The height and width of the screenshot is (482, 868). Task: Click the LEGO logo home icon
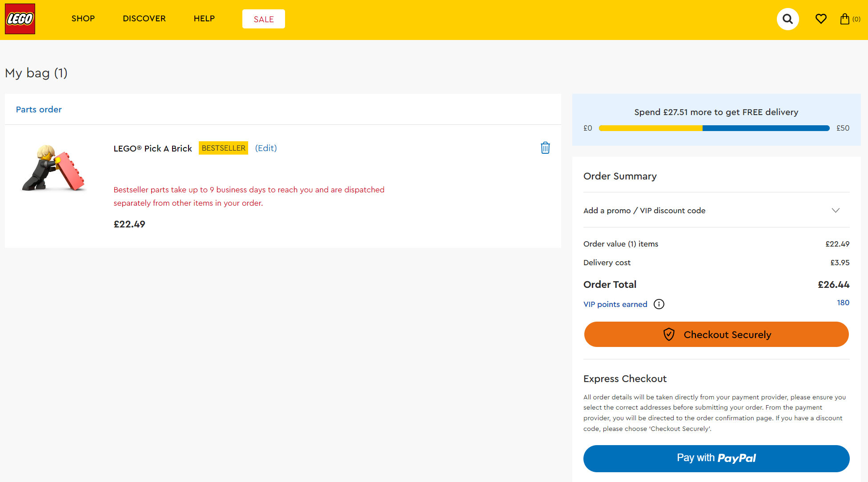[x=20, y=19]
